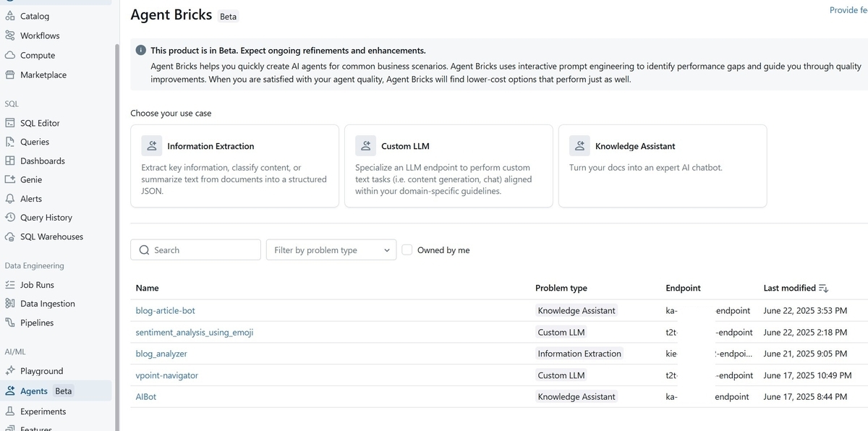Click the Experiments flask icon
868x431 pixels.
[x=10, y=411]
